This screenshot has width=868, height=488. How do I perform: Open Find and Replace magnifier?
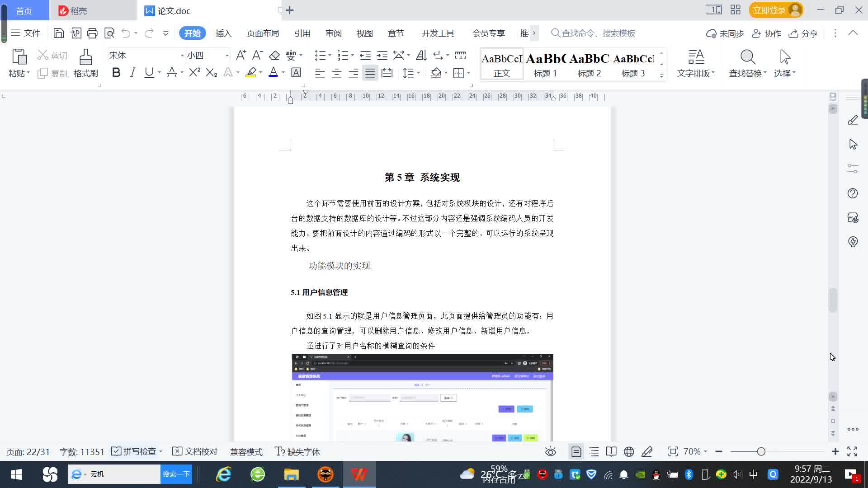click(748, 57)
